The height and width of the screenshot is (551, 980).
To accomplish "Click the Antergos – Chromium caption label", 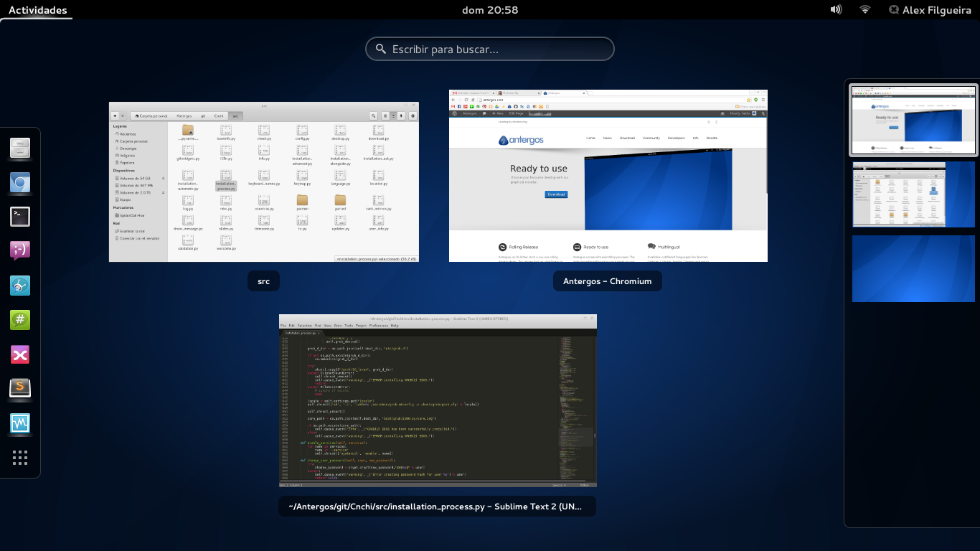I will [608, 281].
